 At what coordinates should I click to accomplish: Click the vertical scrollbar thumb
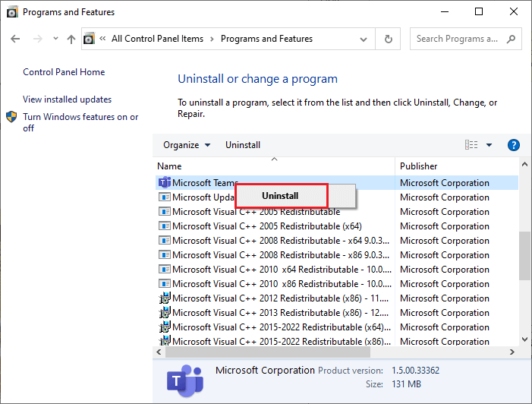tap(524, 256)
